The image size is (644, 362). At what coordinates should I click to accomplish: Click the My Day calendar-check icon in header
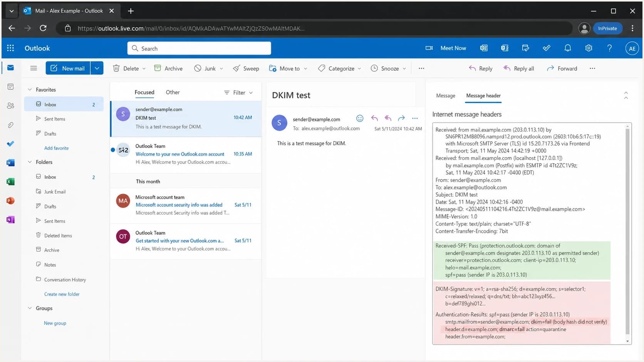[525, 48]
